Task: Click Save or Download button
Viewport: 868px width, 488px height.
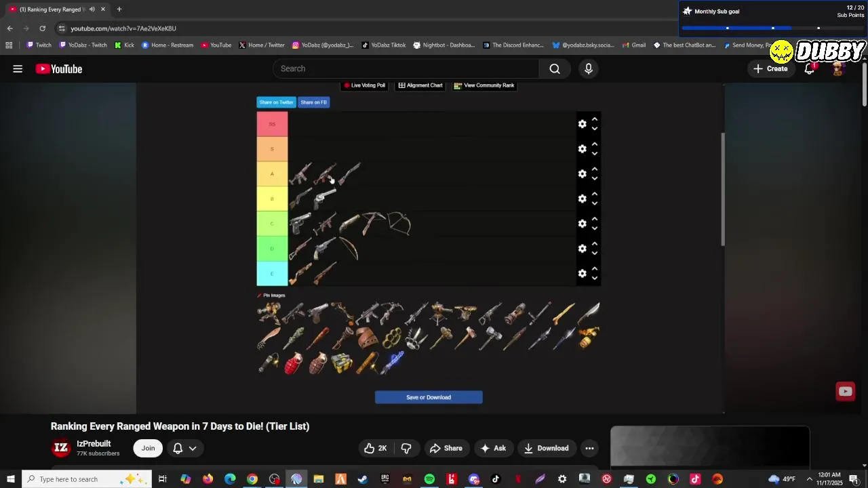Action: coord(429,397)
